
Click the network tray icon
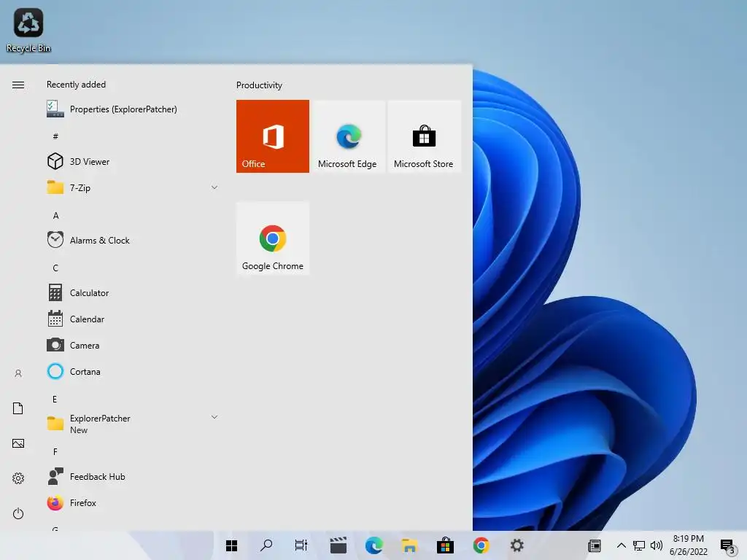click(x=639, y=545)
